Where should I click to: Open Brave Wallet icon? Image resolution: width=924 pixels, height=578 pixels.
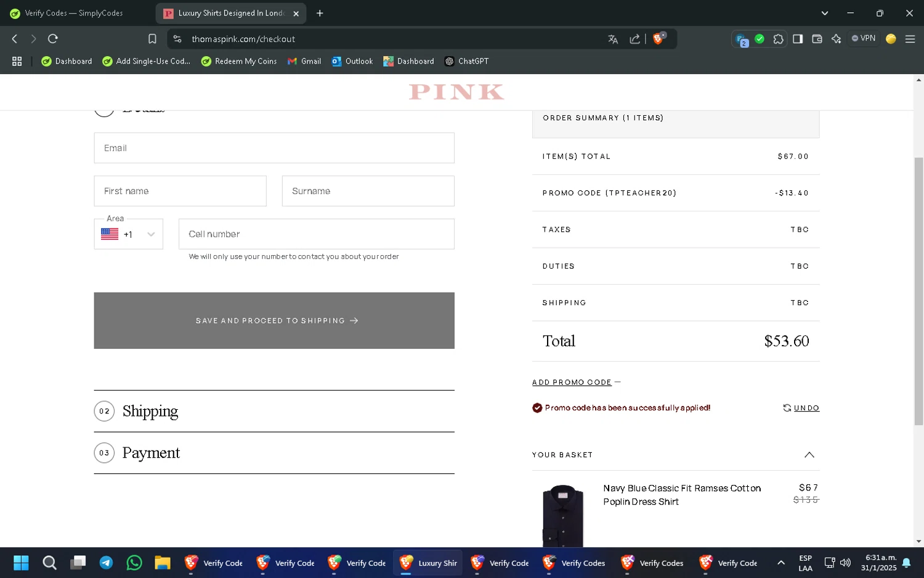click(817, 39)
